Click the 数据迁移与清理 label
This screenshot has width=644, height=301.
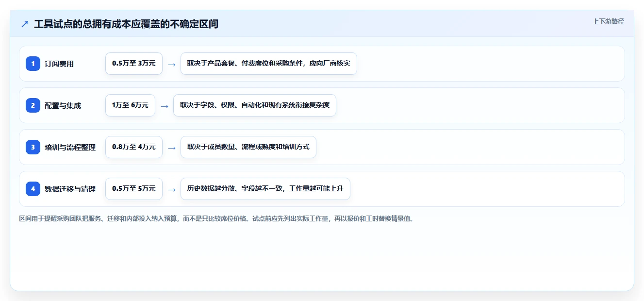point(70,189)
